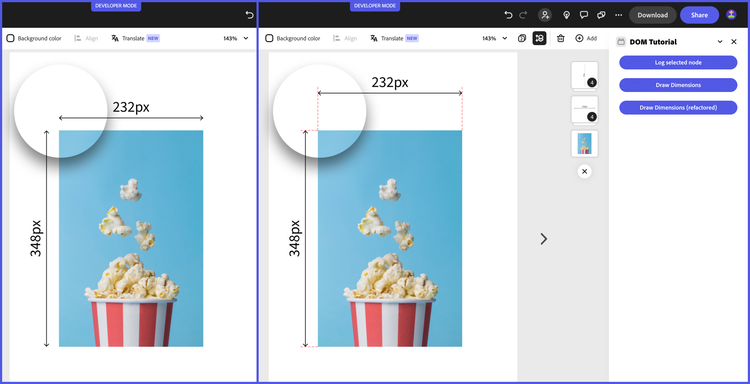Viewport: 750px width, 384px height.
Task: Click the undo arrow in the right panel
Action: tap(508, 15)
